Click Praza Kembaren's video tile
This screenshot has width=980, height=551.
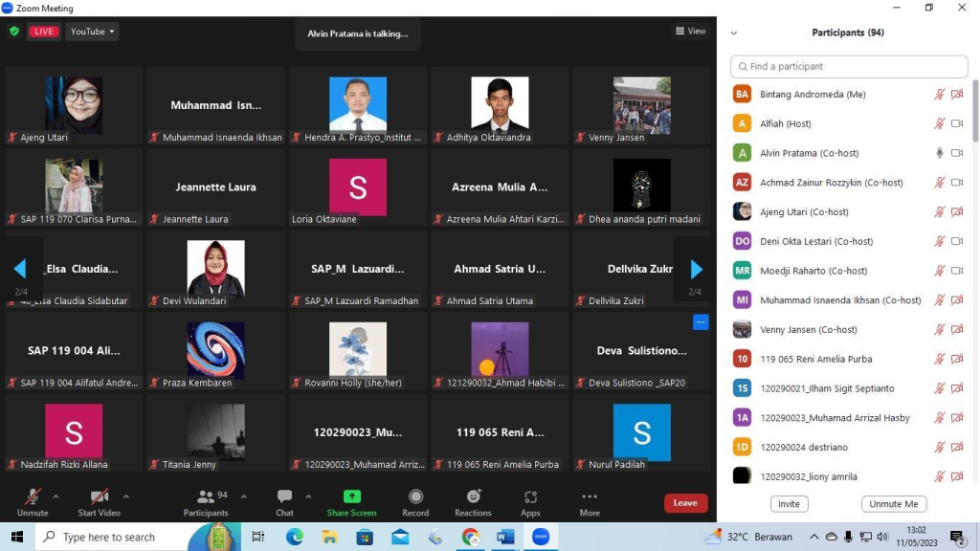pyautogui.click(x=215, y=351)
